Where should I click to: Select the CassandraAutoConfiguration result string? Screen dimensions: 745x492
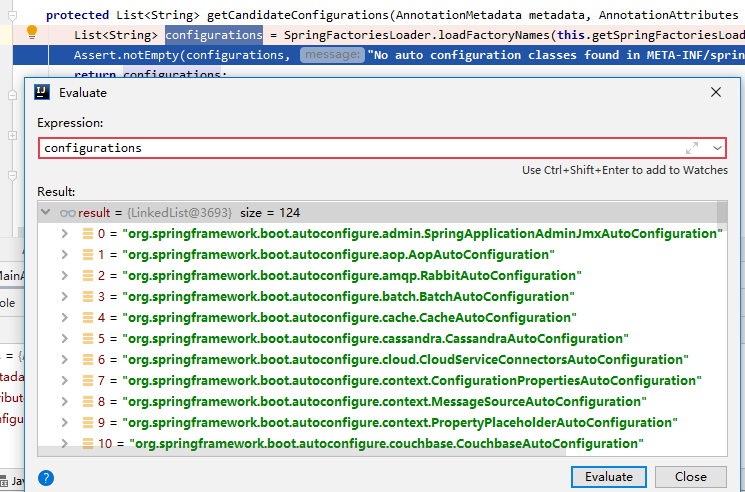(x=375, y=339)
